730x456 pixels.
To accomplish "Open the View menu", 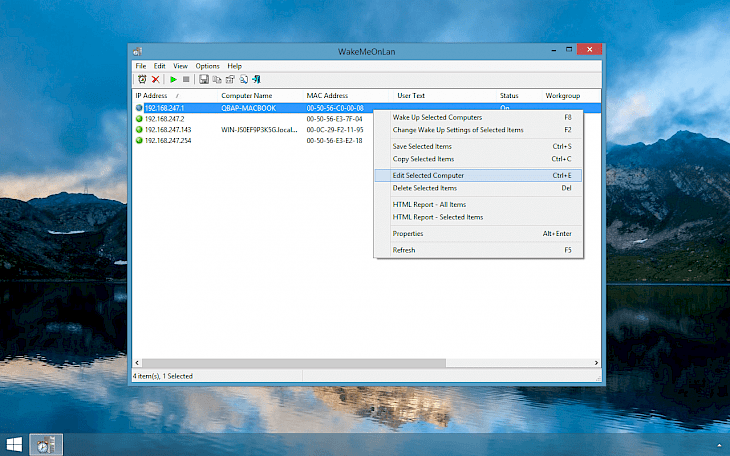I will 181,66.
